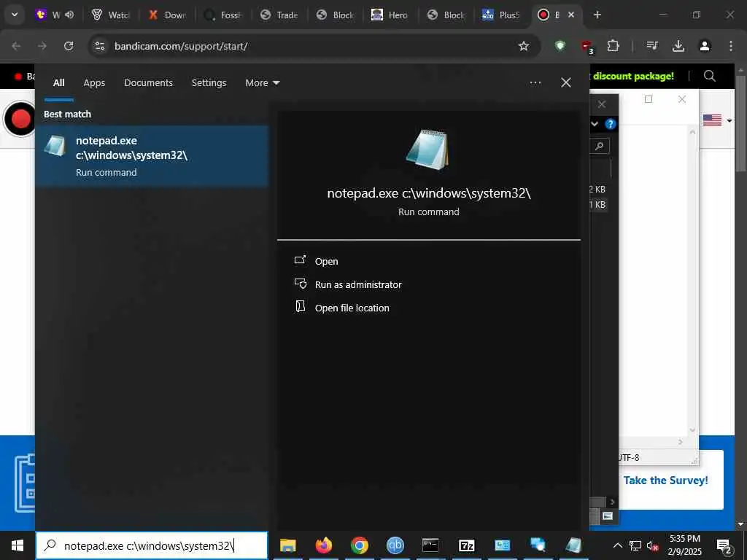Mute the audio-playing first browser tab
The width and height of the screenshot is (747, 560).
69,15
